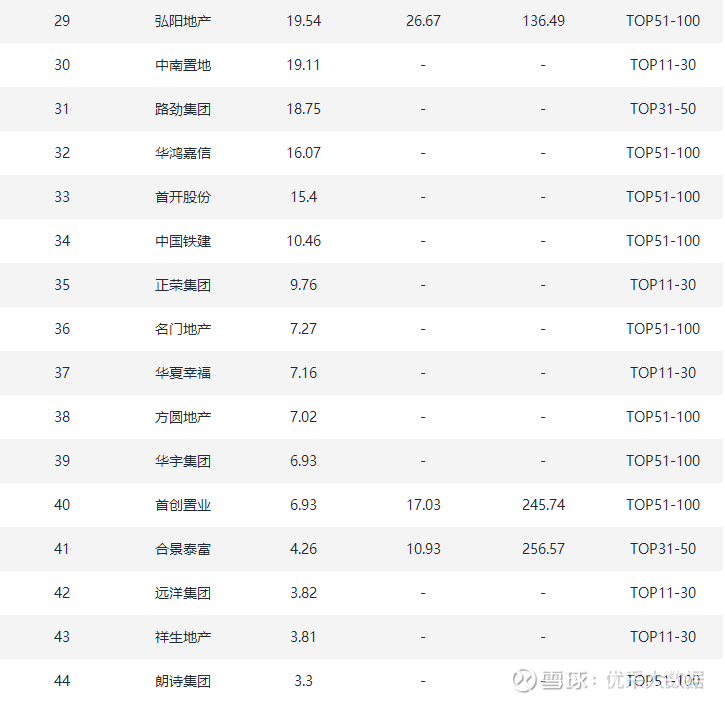Click value 245.74 in 首创置业 row
The width and height of the screenshot is (725, 702).
pos(543,505)
